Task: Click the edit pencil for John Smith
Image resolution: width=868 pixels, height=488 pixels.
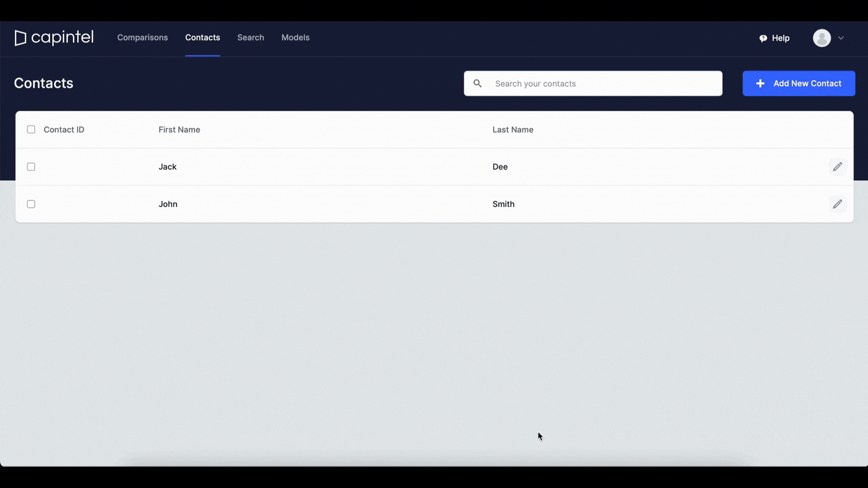Action: pos(837,204)
